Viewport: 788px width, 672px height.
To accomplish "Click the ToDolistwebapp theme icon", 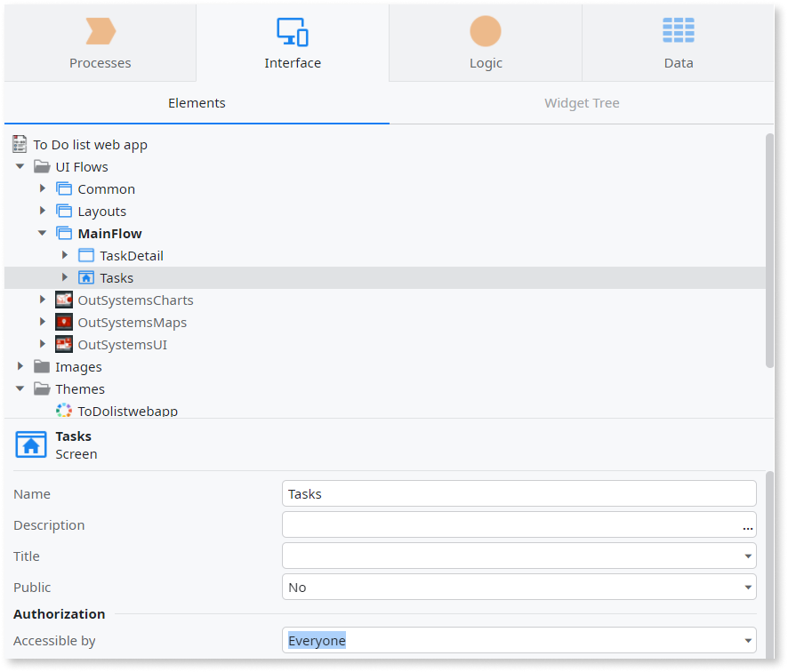I will point(64,411).
